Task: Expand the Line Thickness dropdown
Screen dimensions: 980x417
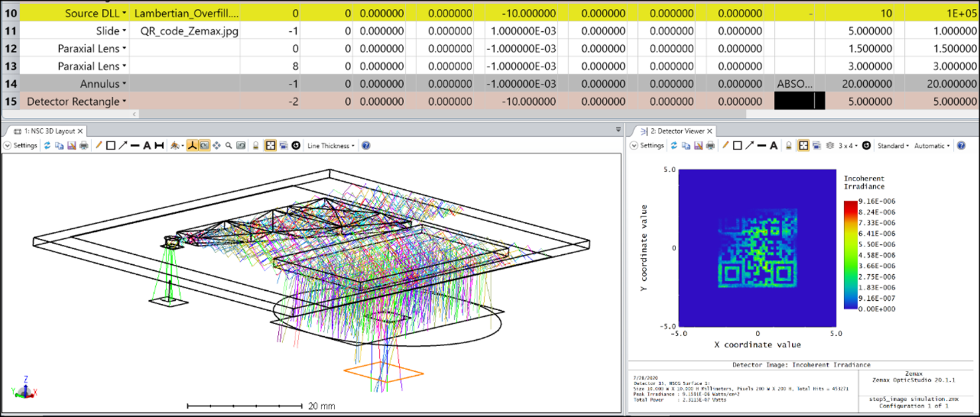Action: [x=331, y=146]
